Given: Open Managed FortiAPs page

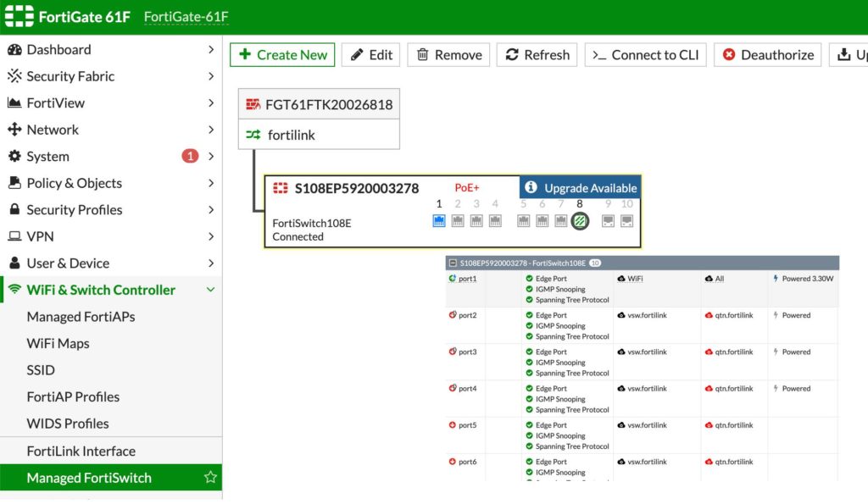Looking at the screenshot, I should click(x=81, y=317).
